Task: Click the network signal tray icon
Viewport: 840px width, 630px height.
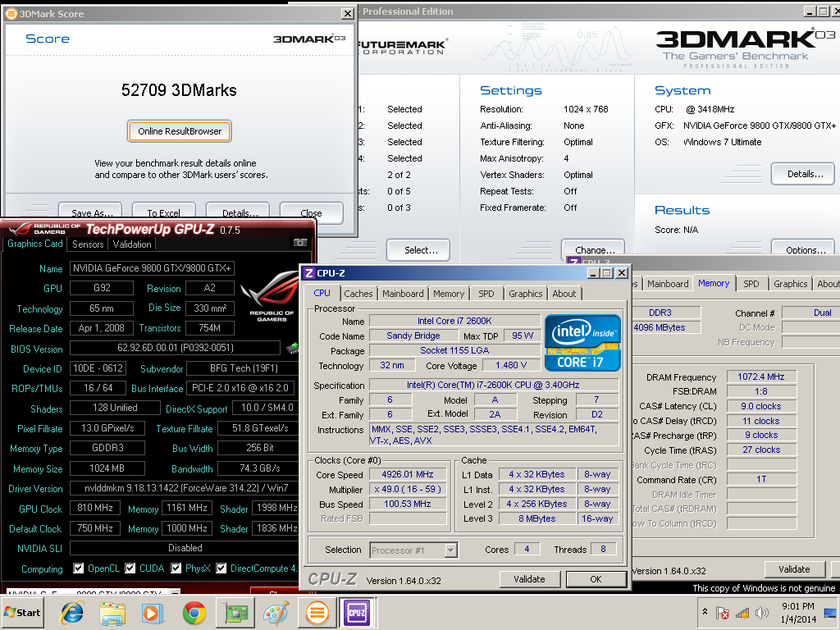Action: tap(742, 613)
